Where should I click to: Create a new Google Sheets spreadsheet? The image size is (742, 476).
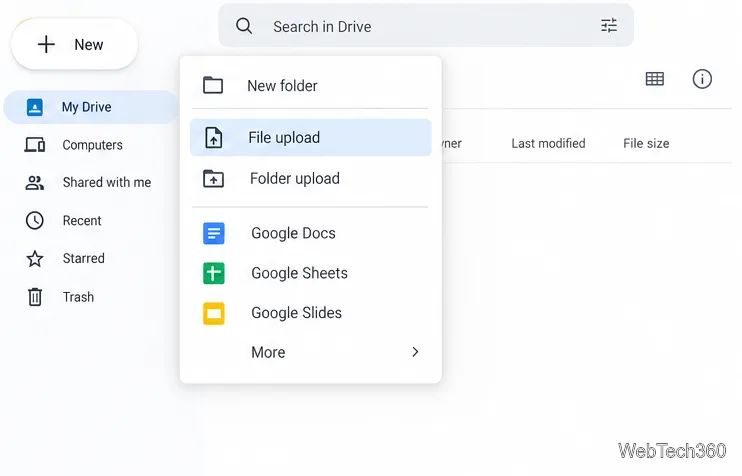(310, 273)
